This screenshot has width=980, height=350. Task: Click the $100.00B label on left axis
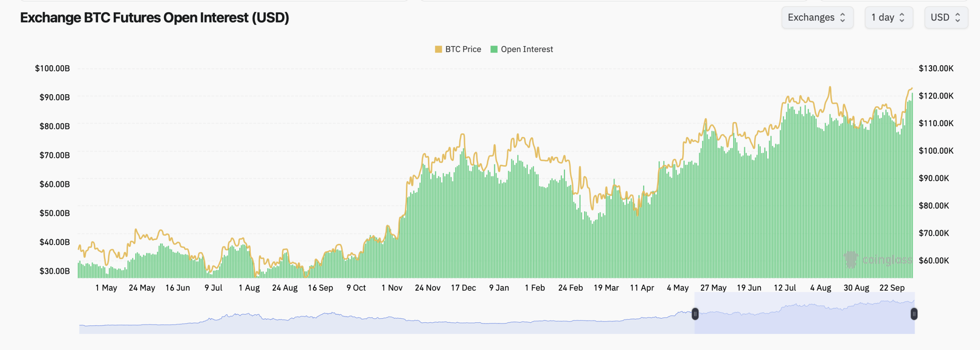point(52,69)
